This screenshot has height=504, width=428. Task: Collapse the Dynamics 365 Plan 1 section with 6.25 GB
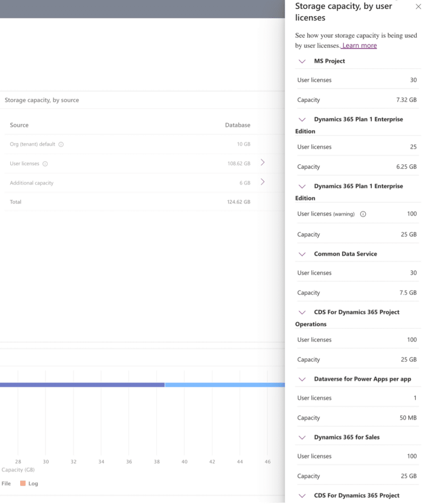302,119
